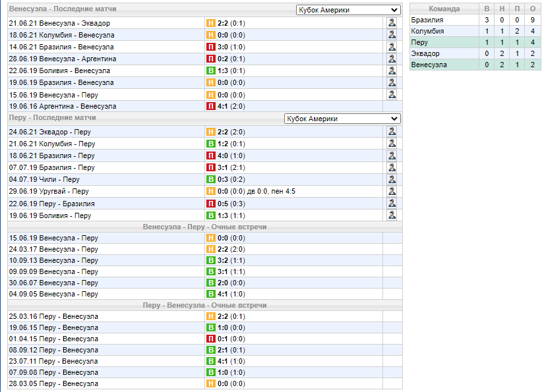The height and width of the screenshot is (392, 542).
Task: Click the win badge for Боливия - Венесуэла 1:3
Action: coord(211,70)
